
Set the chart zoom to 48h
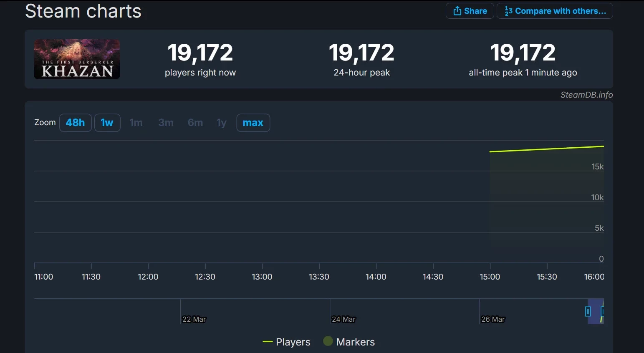coord(75,123)
